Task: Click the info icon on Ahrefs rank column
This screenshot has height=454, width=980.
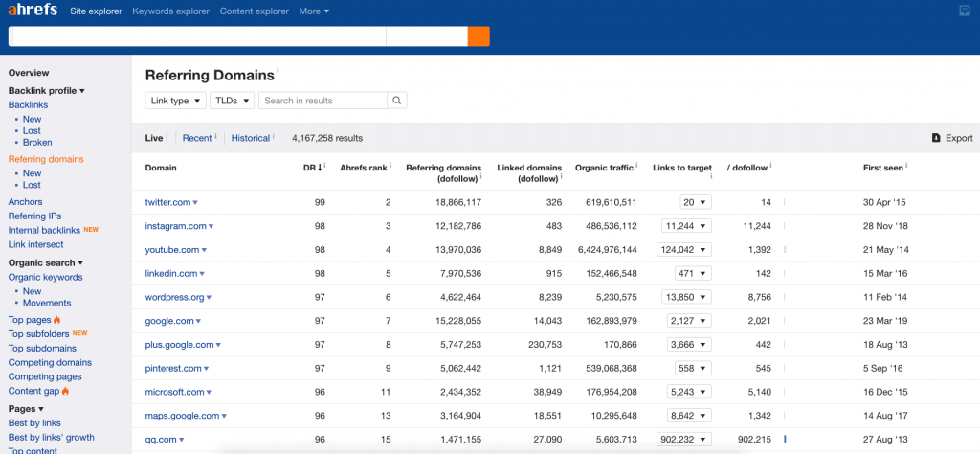Action: 391,166
